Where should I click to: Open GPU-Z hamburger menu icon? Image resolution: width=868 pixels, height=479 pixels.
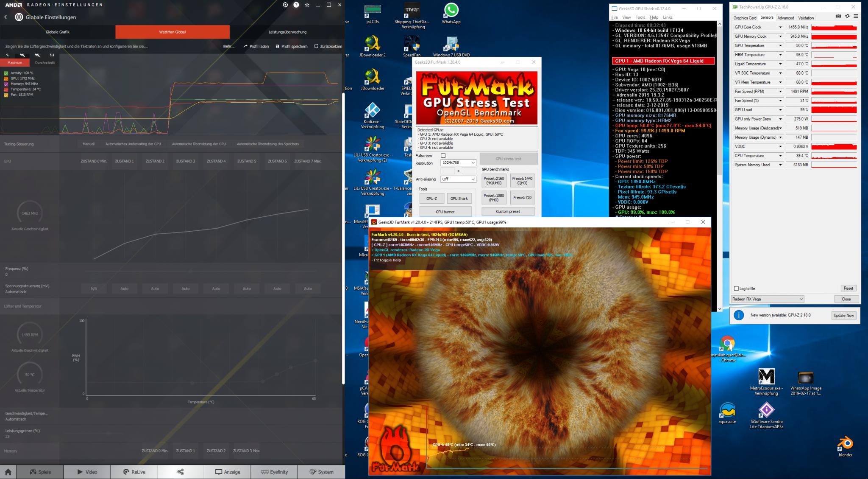[x=856, y=16]
